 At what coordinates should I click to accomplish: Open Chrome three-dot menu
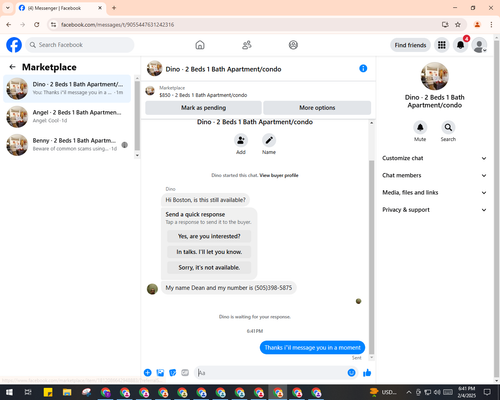point(491,25)
